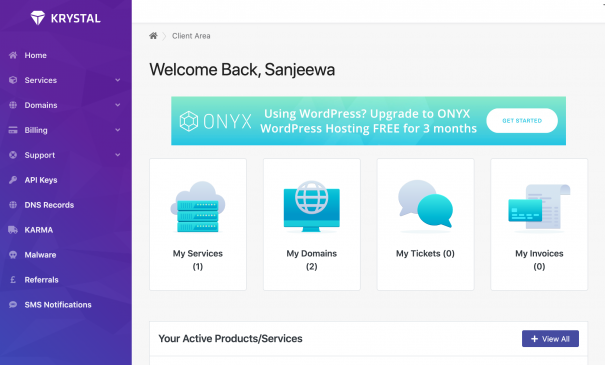Screen dimensions: 605x365
Task: Click the KRYSTAL brand name text
Action: 76,18
